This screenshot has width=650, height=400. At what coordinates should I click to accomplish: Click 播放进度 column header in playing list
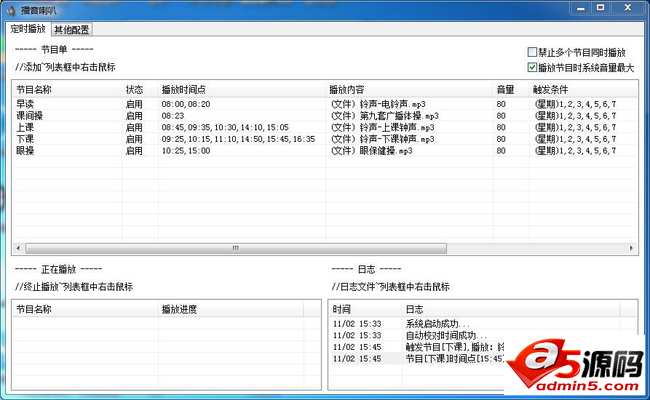[x=230, y=309]
